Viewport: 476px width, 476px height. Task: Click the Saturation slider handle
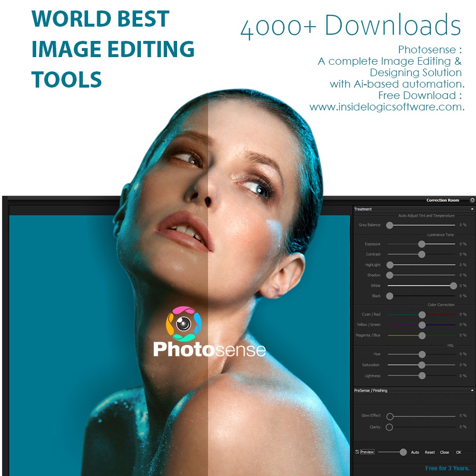pos(422,365)
